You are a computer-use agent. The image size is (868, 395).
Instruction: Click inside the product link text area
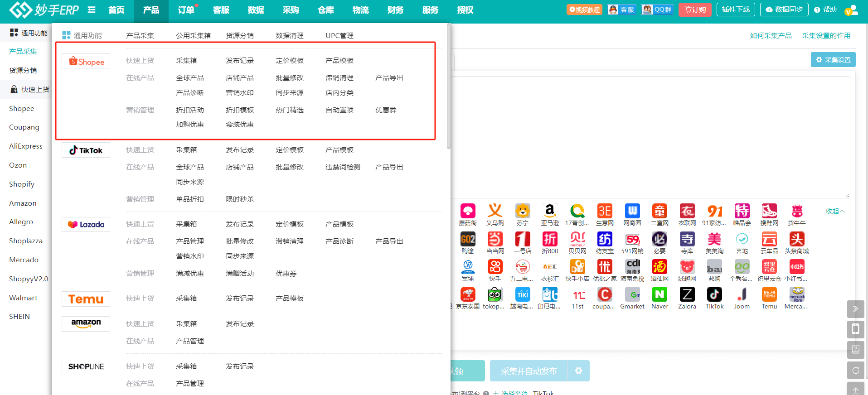pos(650,137)
